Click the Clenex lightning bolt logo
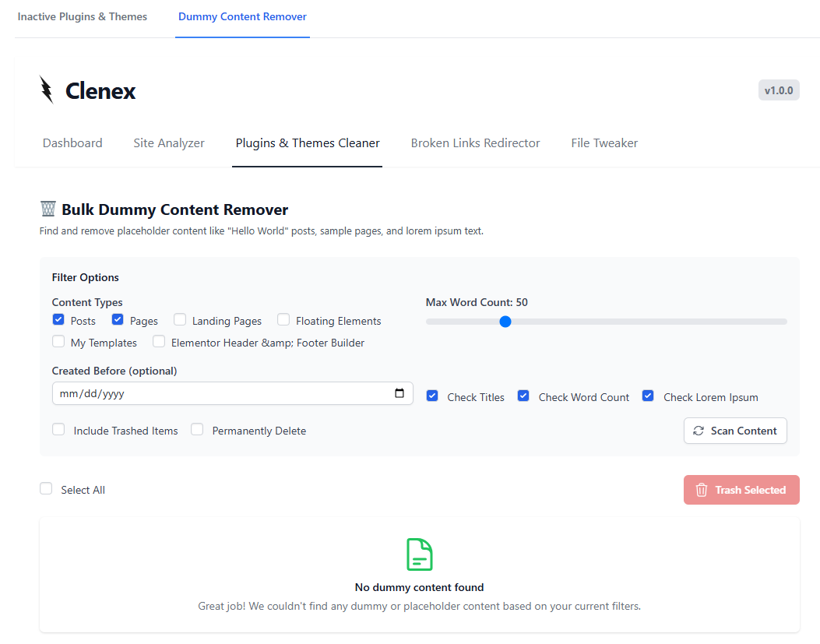Screen dimensions: 820x644 pyautogui.click(x=47, y=90)
